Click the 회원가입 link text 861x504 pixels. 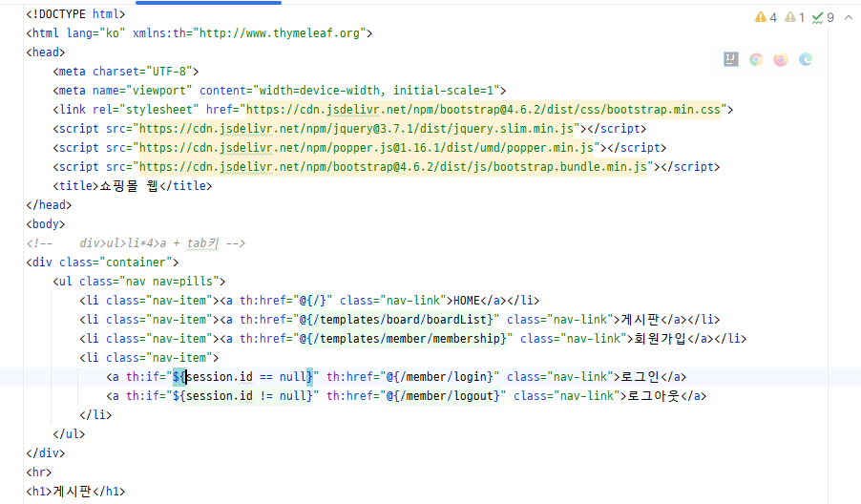coord(661,339)
